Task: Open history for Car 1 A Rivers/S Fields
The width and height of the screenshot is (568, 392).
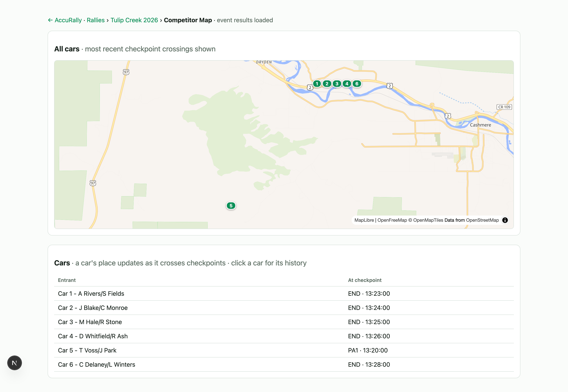Action: 284,293
